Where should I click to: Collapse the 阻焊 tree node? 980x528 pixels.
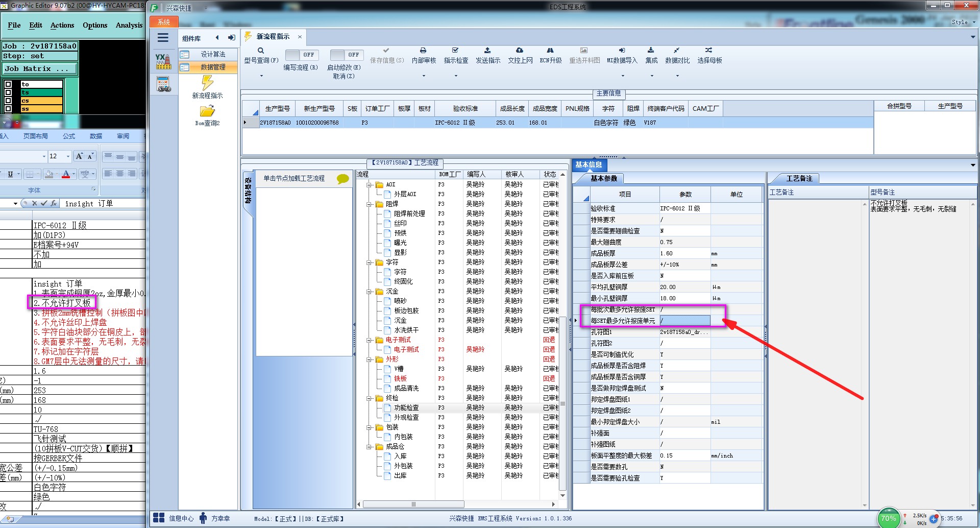(369, 204)
